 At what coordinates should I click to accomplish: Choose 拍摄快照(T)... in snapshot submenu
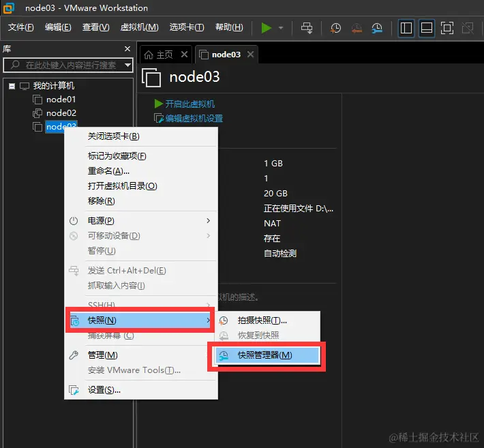pyautogui.click(x=267, y=320)
